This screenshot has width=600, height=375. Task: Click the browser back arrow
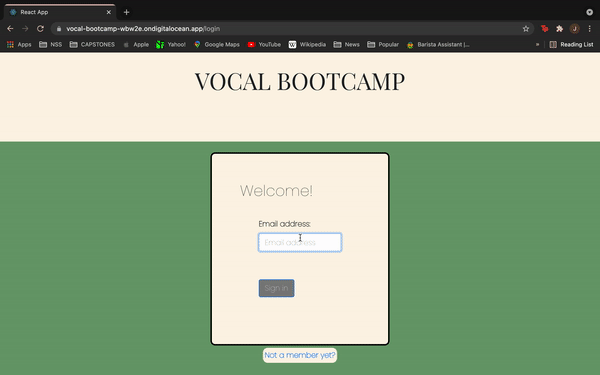tap(10, 29)
